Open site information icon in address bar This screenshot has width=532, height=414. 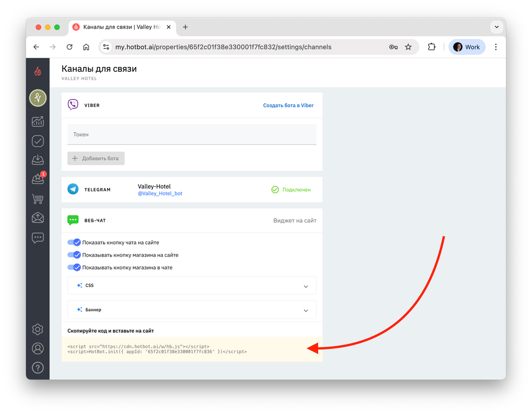106,47
